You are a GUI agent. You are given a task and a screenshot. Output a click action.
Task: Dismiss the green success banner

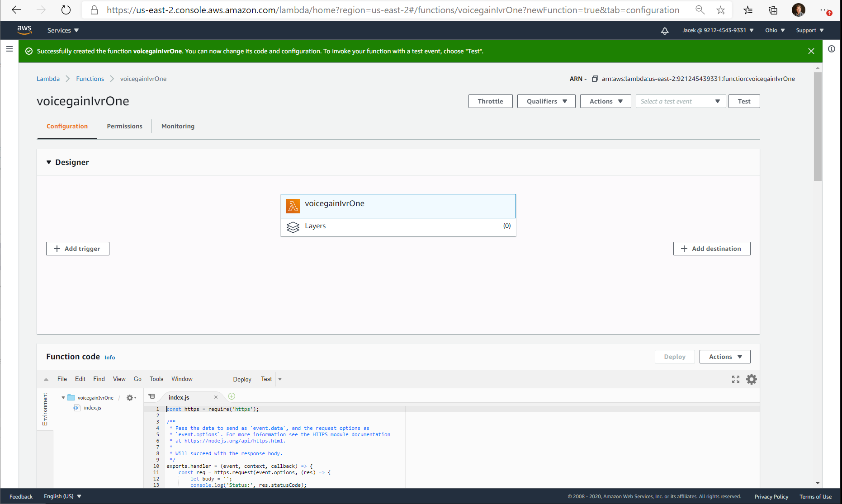[811, 51]
